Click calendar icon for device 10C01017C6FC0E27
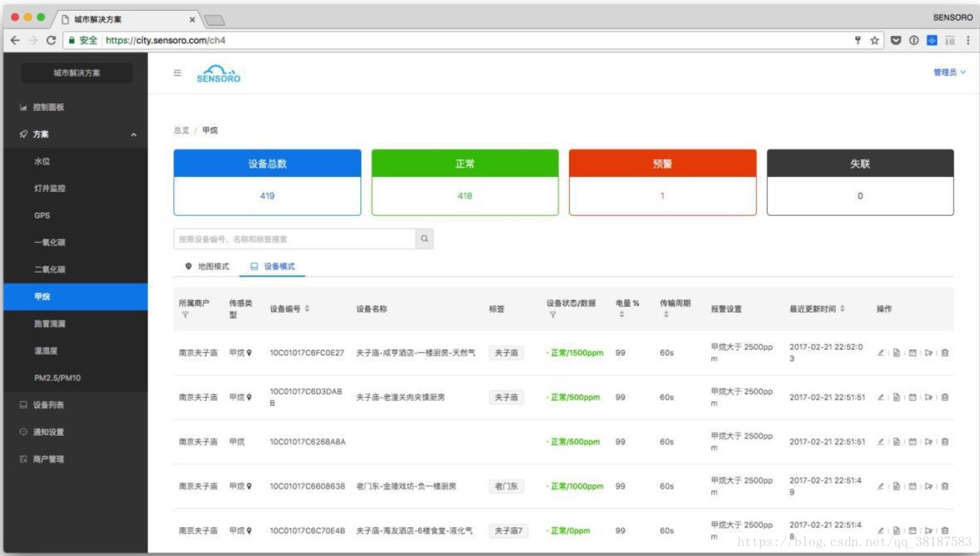Screen dimensions: 980x556 tap(912, 353)
